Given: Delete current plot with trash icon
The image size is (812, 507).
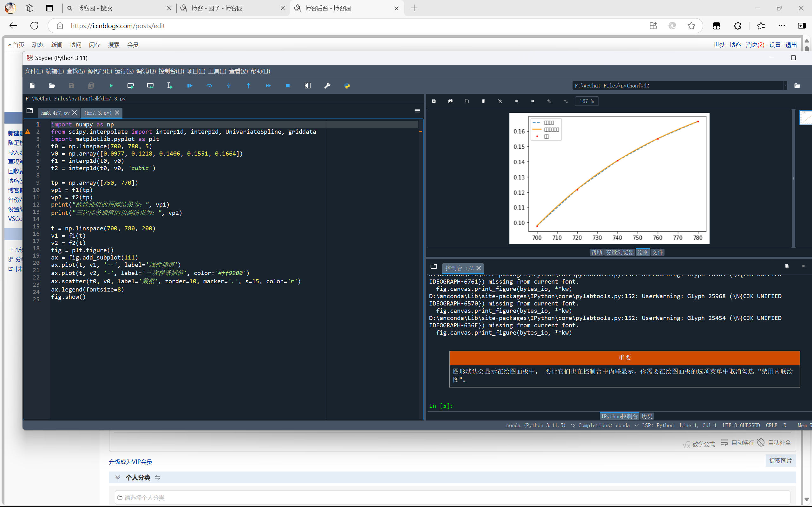Looking at the screenshot, I should pyautogui.click(x=483, y=101).
